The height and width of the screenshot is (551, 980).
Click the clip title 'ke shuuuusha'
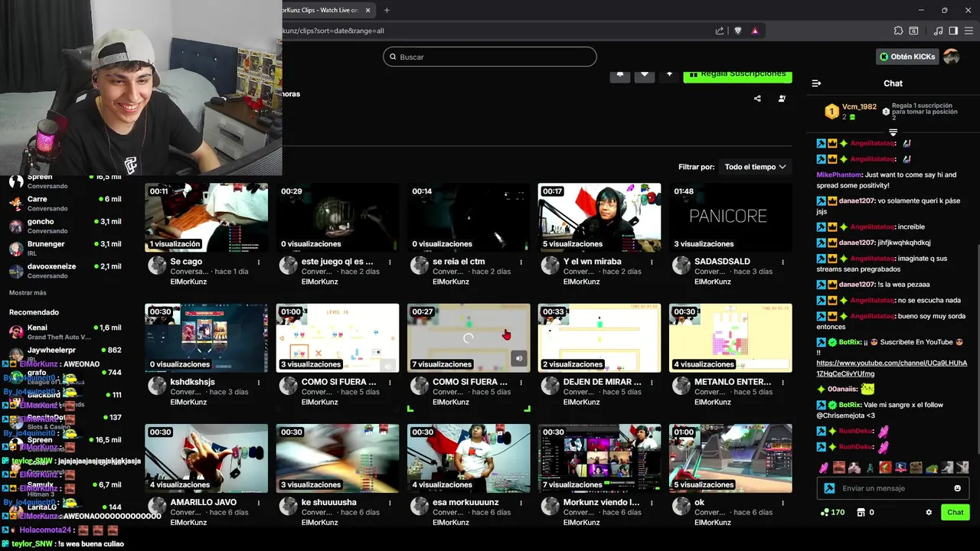pos(329,503)
